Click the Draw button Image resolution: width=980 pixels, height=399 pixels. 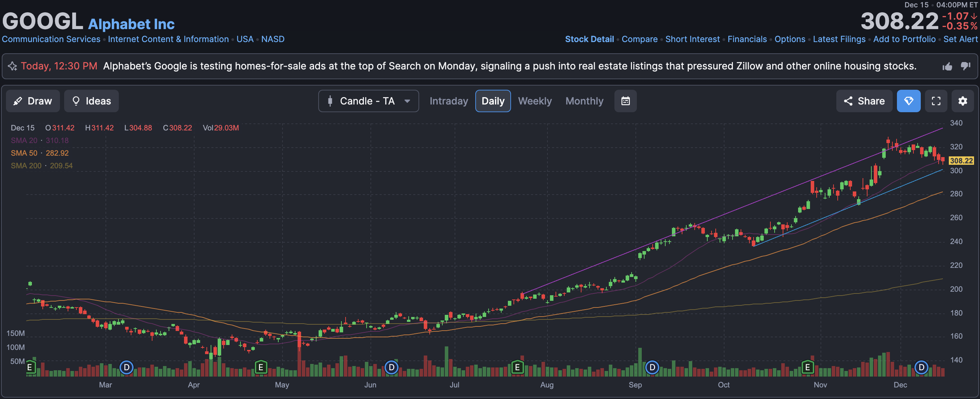pos(33,101)
